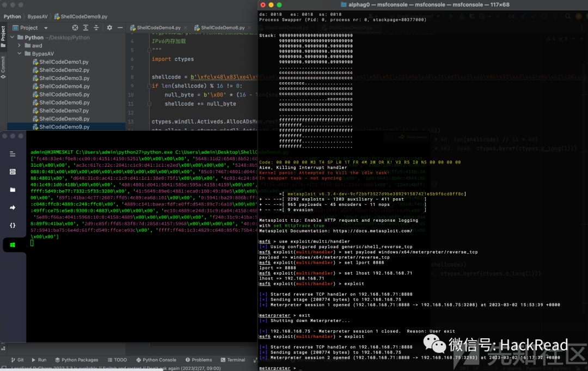Click the PyCharm update notification in status bar
This screenshot has width=588, height=371.
pos(116,368)
